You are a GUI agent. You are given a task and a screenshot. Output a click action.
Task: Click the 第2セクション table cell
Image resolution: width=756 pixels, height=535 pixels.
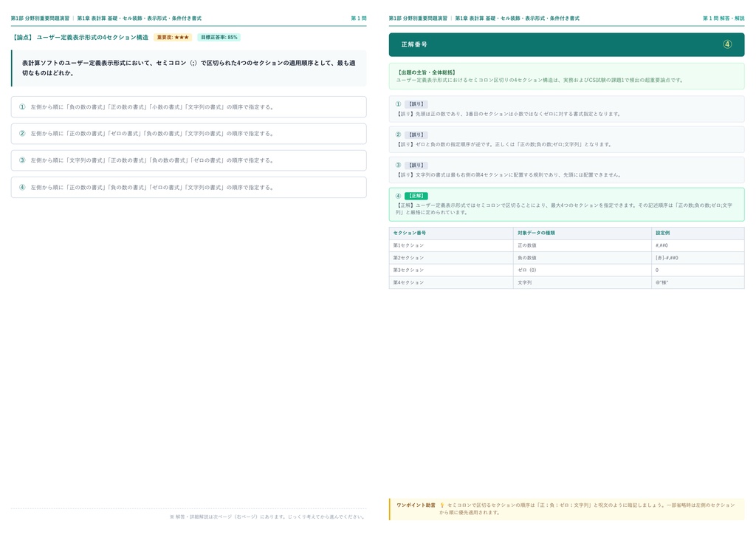(x=451, y=258)
